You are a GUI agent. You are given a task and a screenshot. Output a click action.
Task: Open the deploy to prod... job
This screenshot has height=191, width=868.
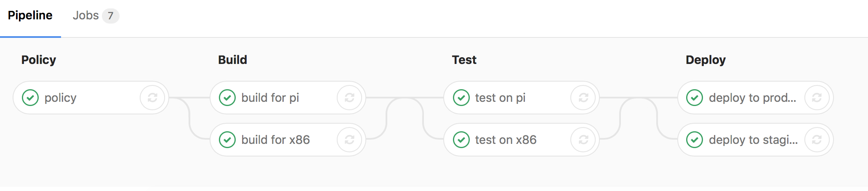pos(753,98)
